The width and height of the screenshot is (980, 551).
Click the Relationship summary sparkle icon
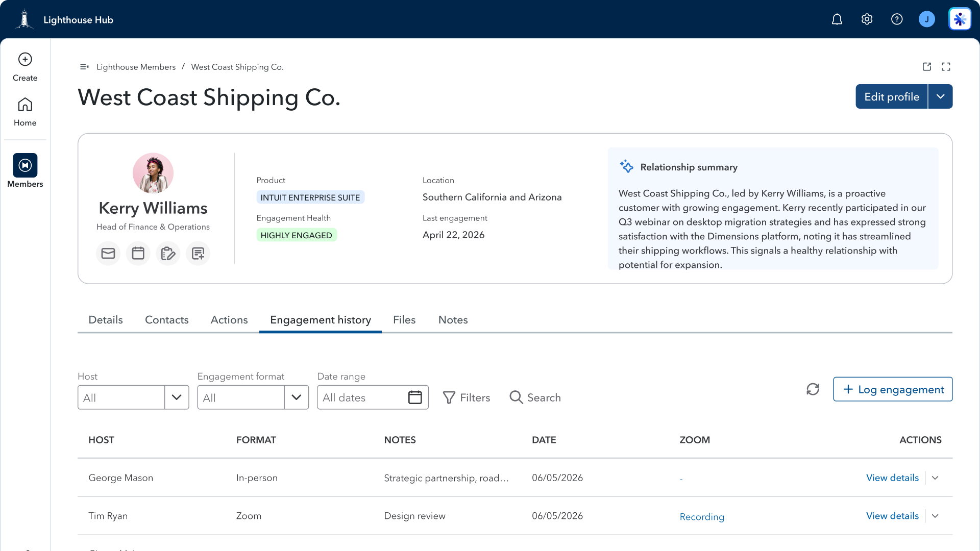click(x=626, y=166)
